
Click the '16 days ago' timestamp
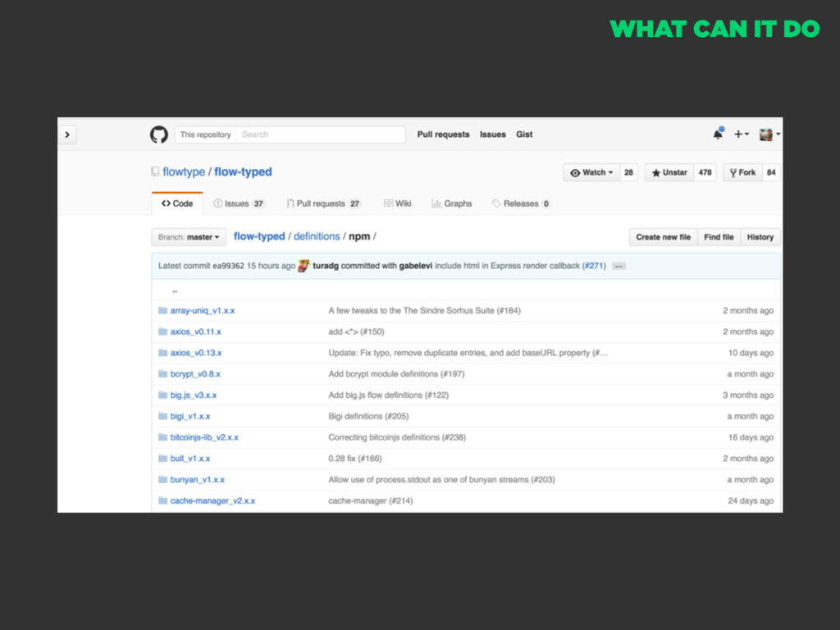click(751, 437)
